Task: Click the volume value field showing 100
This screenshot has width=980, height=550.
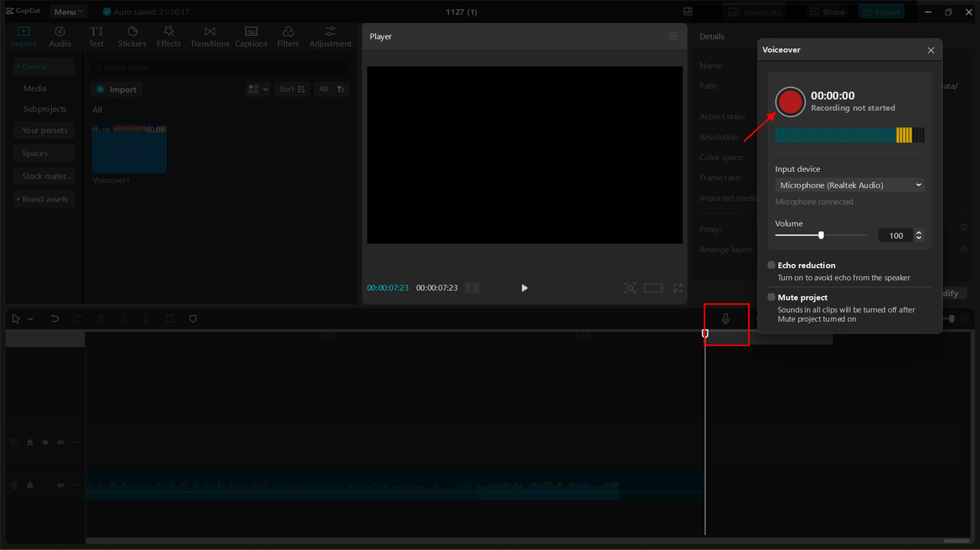Action: point(896,236)
